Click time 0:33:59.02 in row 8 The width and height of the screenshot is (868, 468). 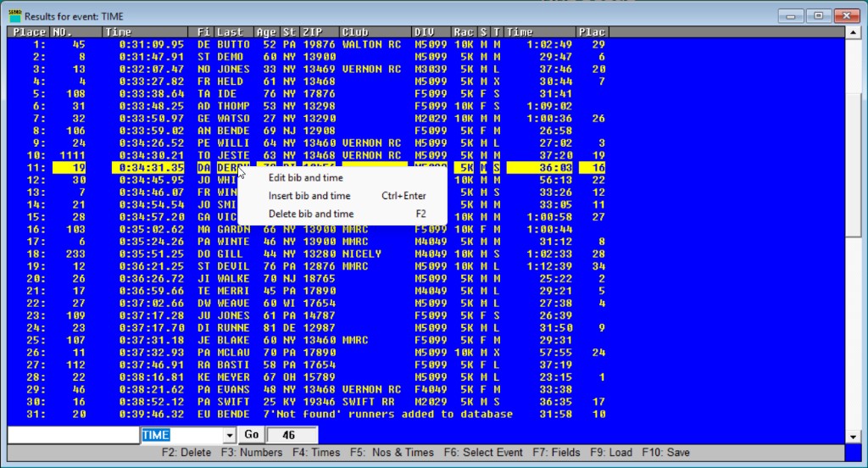[152, 131]
